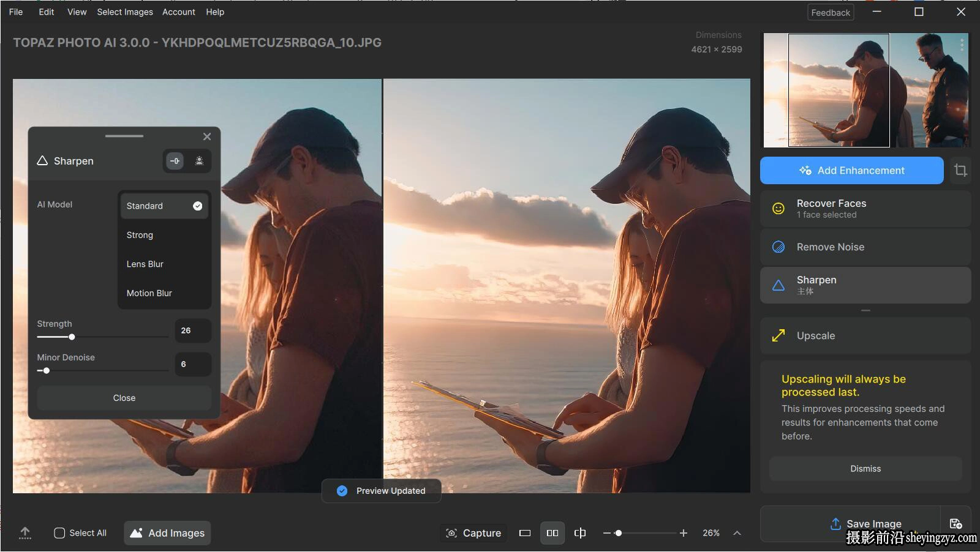Expand zoom options chevron next to 26%
The width and height of the screenshot is (980, 552).
[737, 533]
